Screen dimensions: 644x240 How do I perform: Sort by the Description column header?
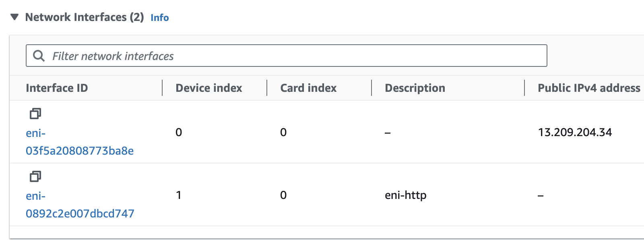tap(415, 88)
